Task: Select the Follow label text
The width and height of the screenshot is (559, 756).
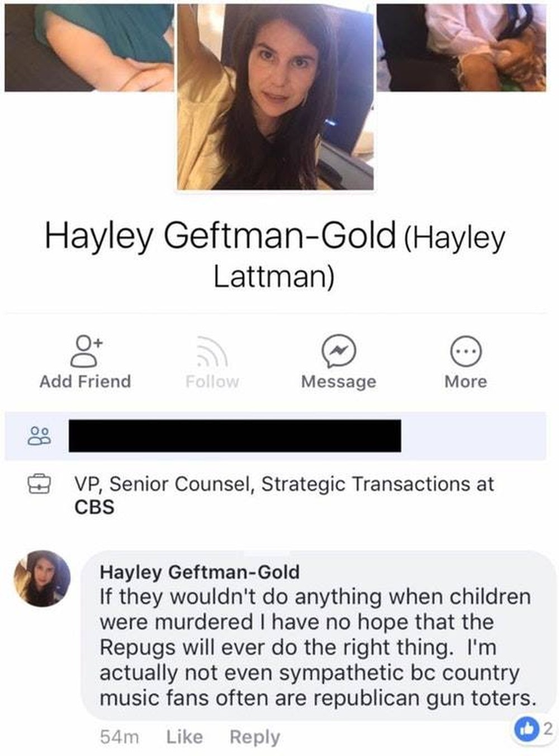Action: 212,381
